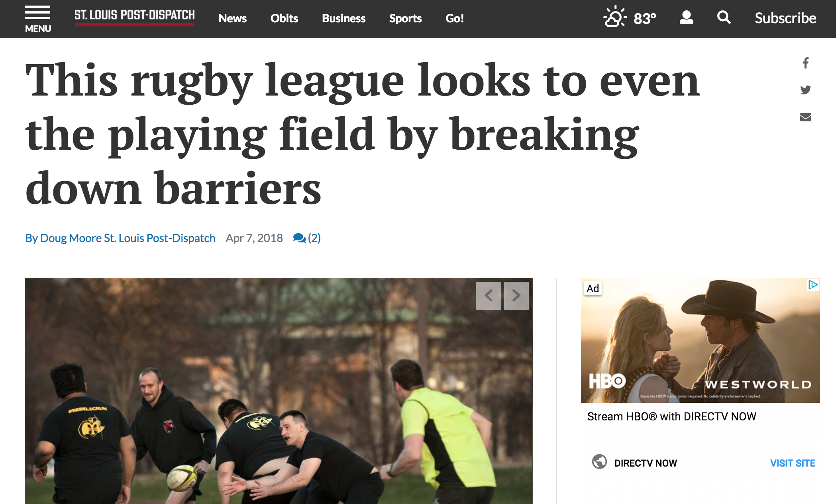Click the AdChoices icon on the ad
Image resolution: width=836 pixels, height=504 pixels.
[x=813, y=285]
